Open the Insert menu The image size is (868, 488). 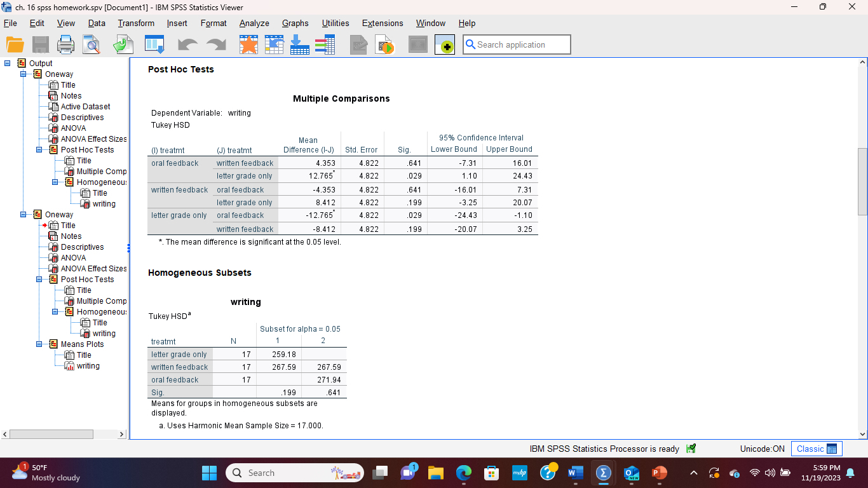click(177, 23)
